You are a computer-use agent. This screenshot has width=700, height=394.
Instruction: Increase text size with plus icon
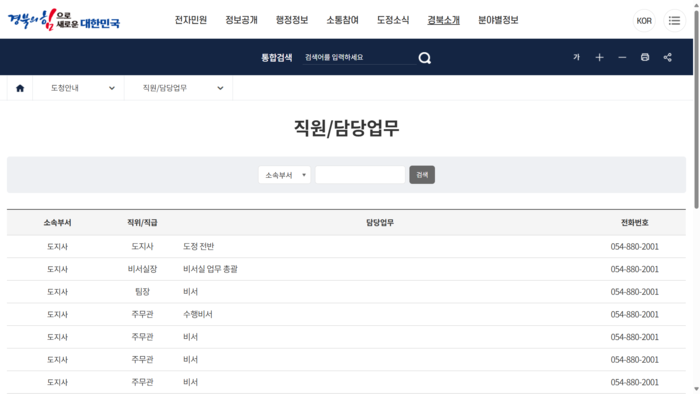599,57
